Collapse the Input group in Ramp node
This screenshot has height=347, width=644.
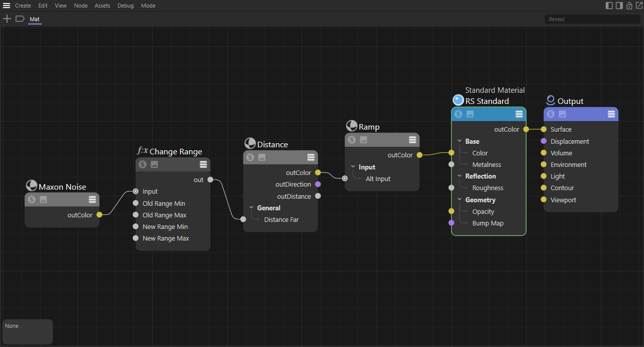tap(353, 167)
